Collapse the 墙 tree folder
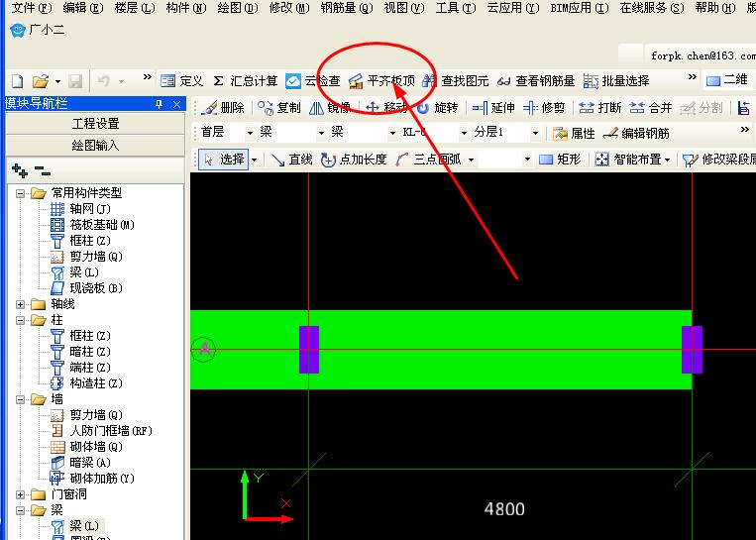The image size is (756, 540). [20, 399]
